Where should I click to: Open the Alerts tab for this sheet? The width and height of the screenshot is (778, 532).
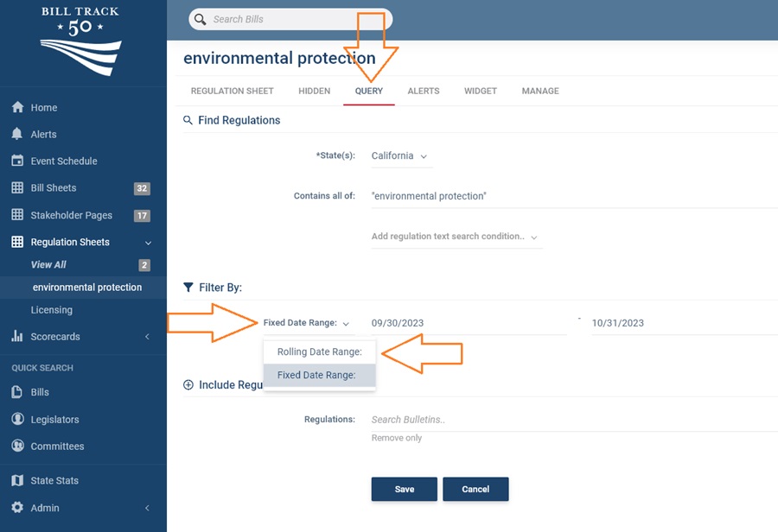(x=424, y=91)
